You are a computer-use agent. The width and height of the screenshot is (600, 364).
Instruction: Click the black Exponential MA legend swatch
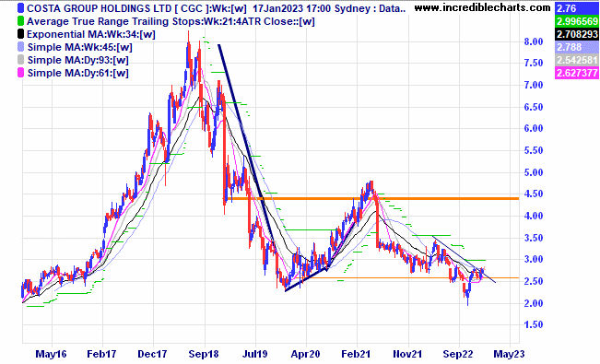pos(20,34)
